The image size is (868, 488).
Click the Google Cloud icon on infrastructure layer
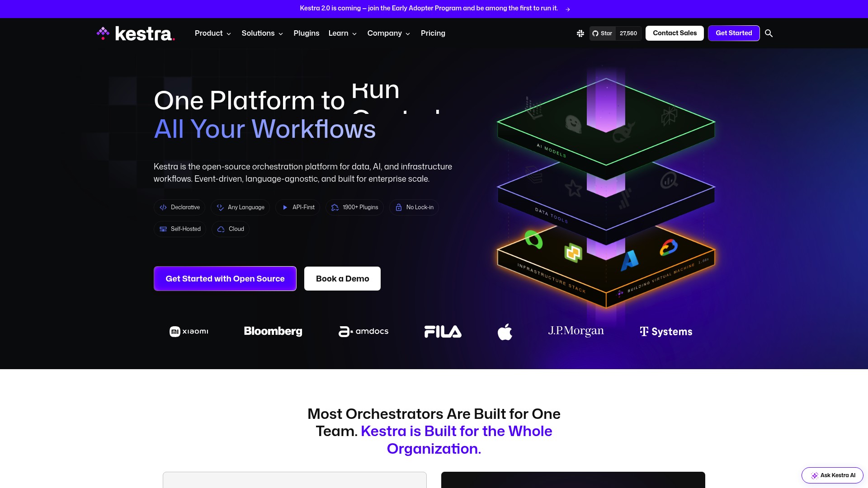pos(669,248)
